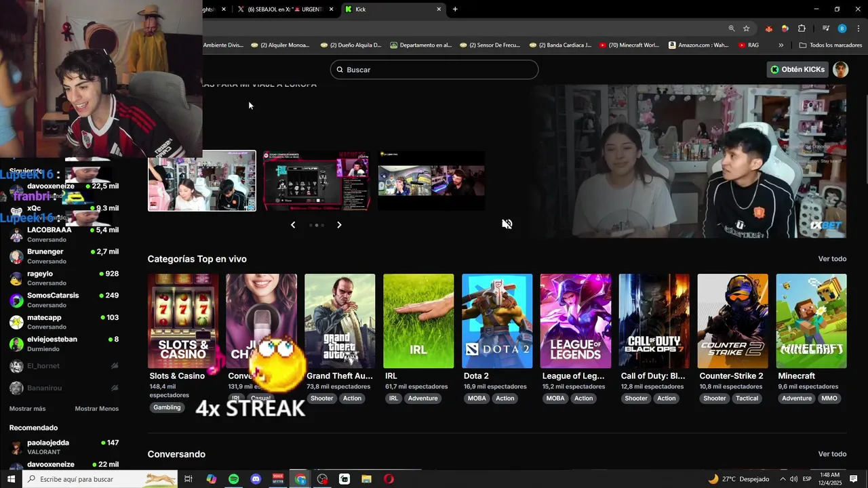This screenshot has width=868, height=488.
Task: Open Ver todo for Categorías Top en vivo
Action: point(832,259)
